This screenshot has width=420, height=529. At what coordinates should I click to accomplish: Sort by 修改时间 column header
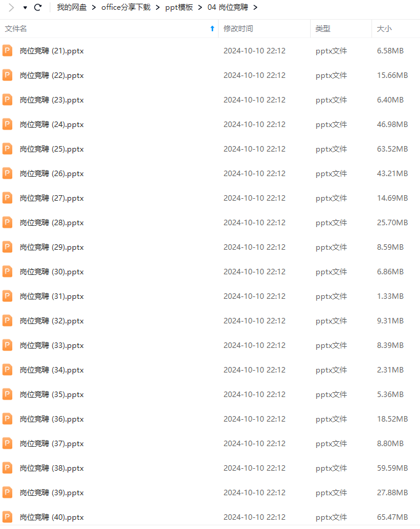pyautogui.click(x=238, y=29)
